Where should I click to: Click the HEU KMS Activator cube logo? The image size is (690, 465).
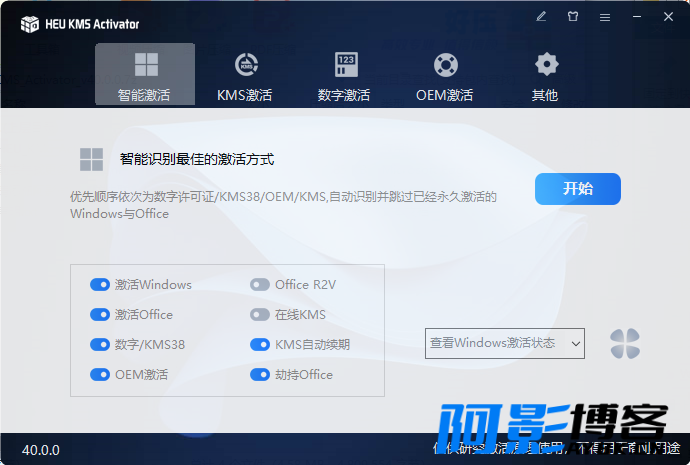30,24
